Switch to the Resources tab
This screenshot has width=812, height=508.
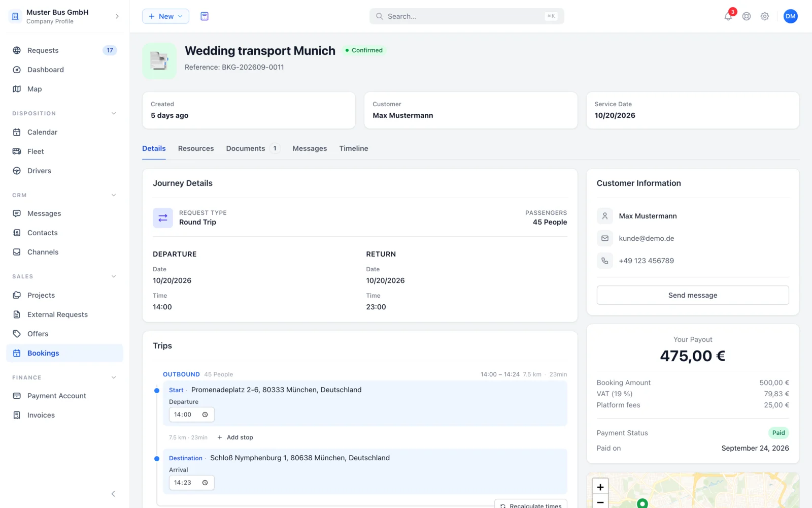196,148
